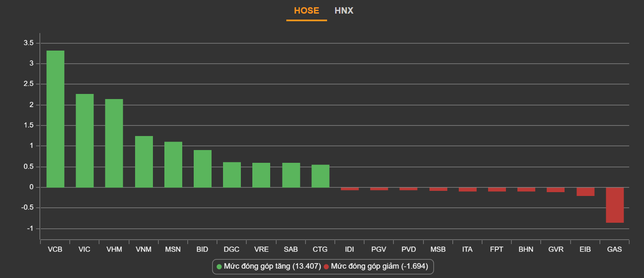Click the DGC green bar
Viewport: 644px width, 278px height.
[232, 175]
